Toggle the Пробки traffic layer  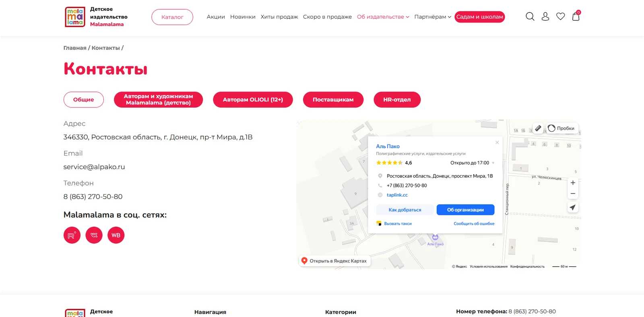tap(562, 128)
